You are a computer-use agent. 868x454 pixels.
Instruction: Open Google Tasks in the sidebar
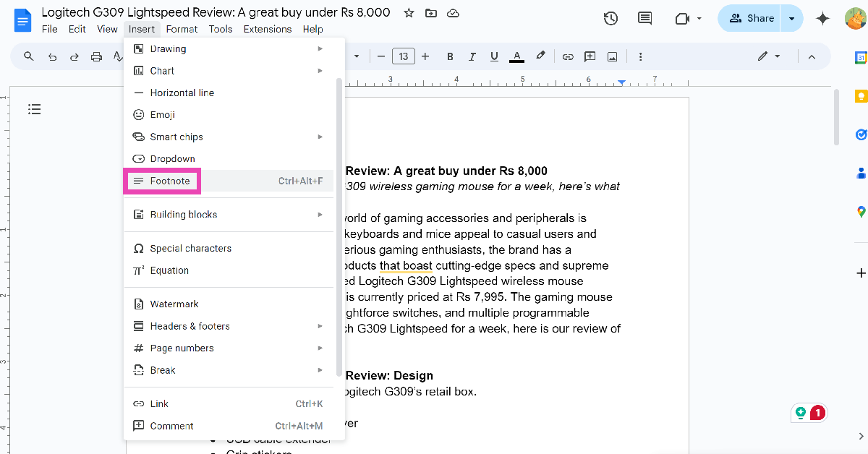tap(860, 134)
